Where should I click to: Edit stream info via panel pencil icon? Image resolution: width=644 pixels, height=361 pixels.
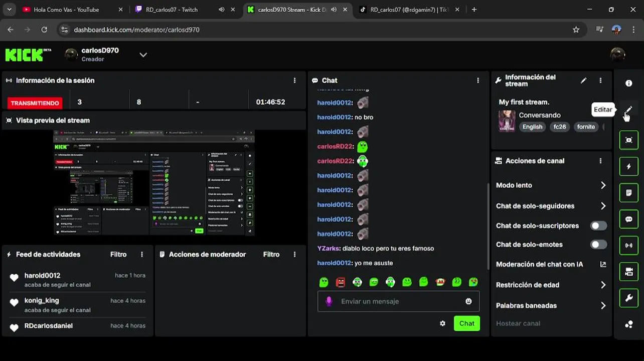pyautogui.click(x=583, y=80)
